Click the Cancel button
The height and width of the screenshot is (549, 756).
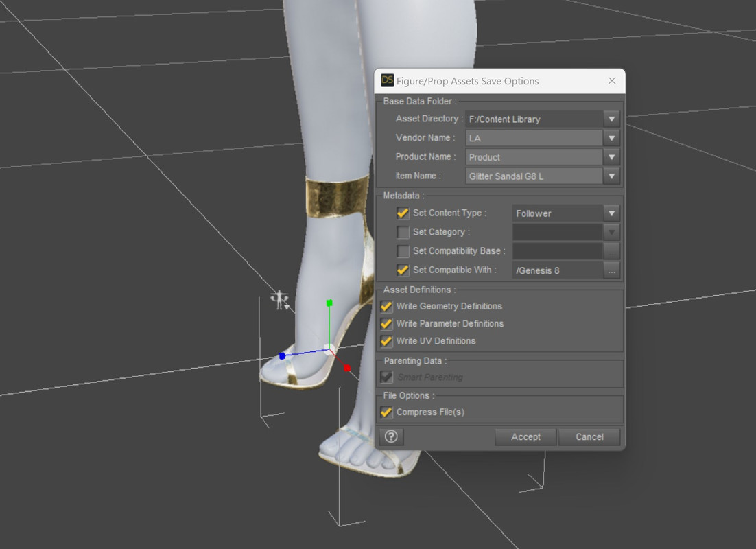click(x=589, y=436)
